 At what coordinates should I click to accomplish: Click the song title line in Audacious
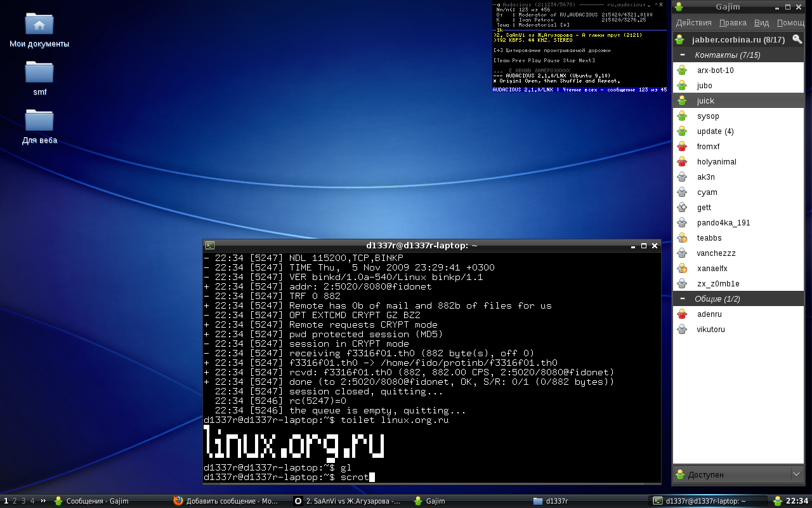click(568, 35)
